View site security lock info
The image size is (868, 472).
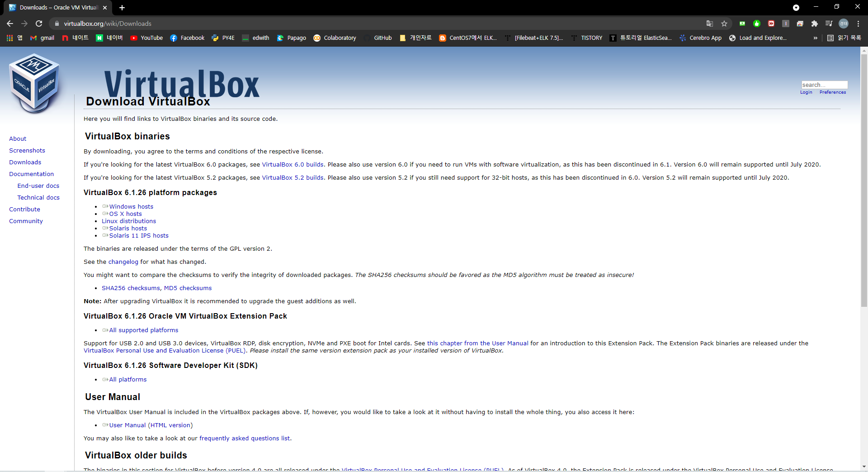[x=57, y=24]
